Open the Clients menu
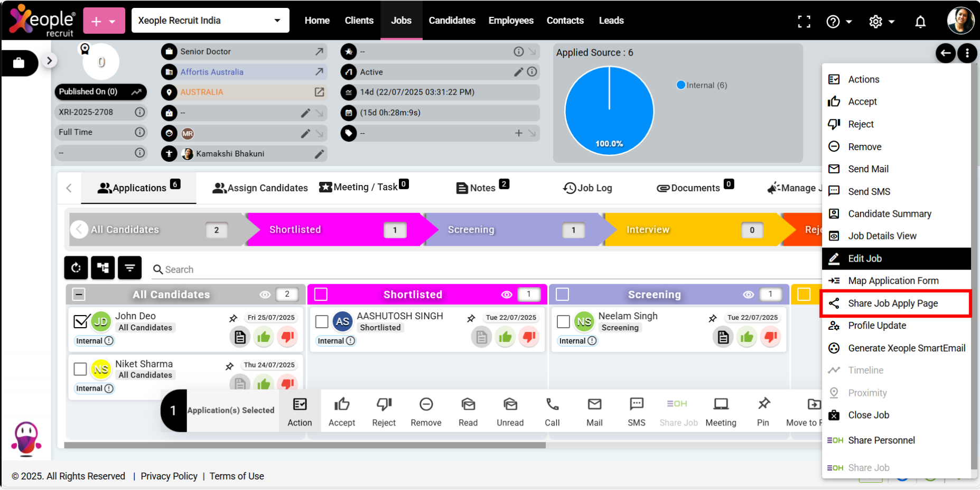This screenshot has height=490, width=980. pos(359,21)
